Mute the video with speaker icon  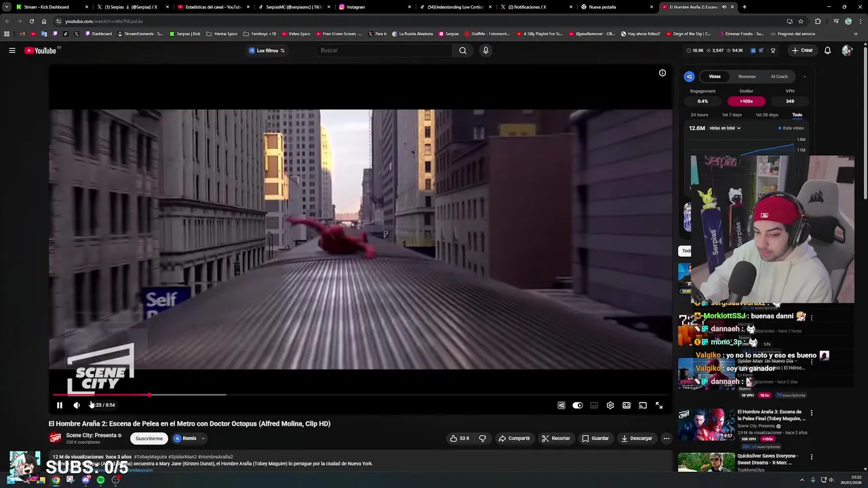coord(77,405)
